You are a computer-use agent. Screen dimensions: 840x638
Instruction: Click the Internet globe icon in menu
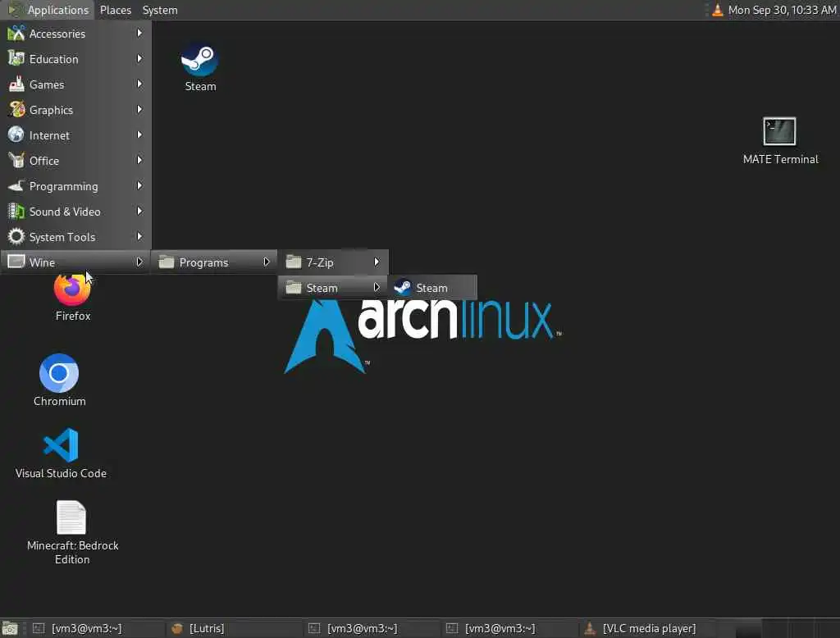coord(16,134)
